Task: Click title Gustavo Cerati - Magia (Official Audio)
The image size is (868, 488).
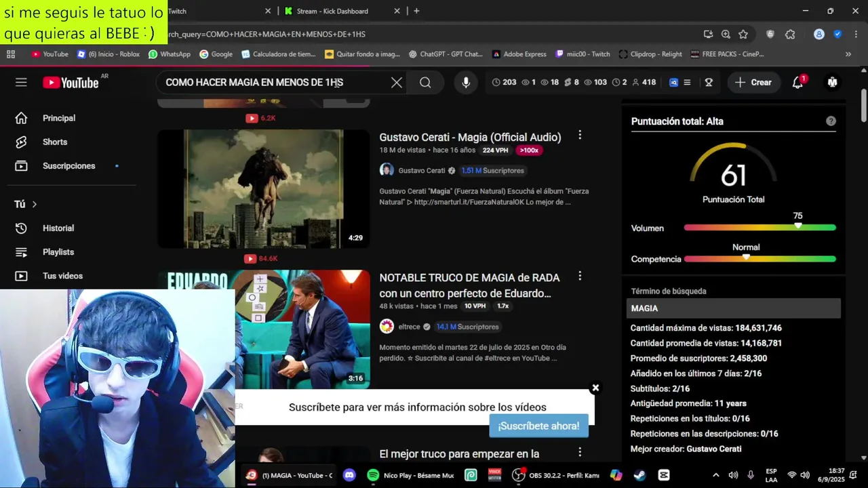Action: (470, 137)
